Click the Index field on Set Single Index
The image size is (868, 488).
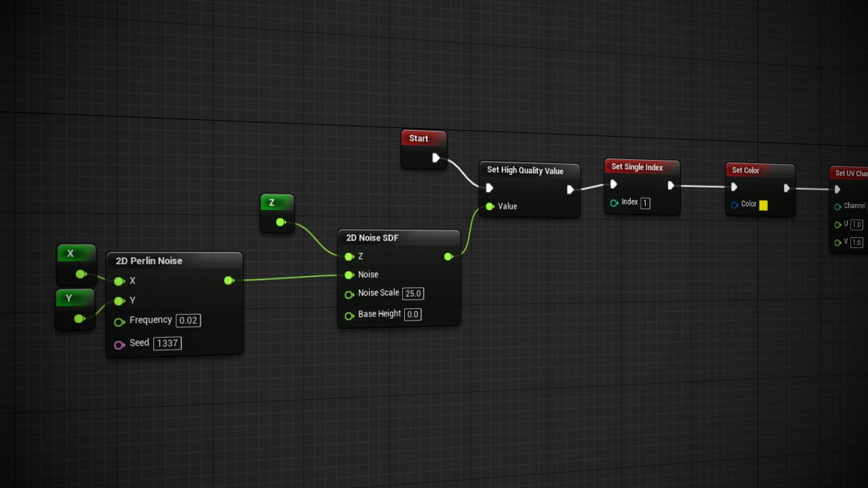645,203
